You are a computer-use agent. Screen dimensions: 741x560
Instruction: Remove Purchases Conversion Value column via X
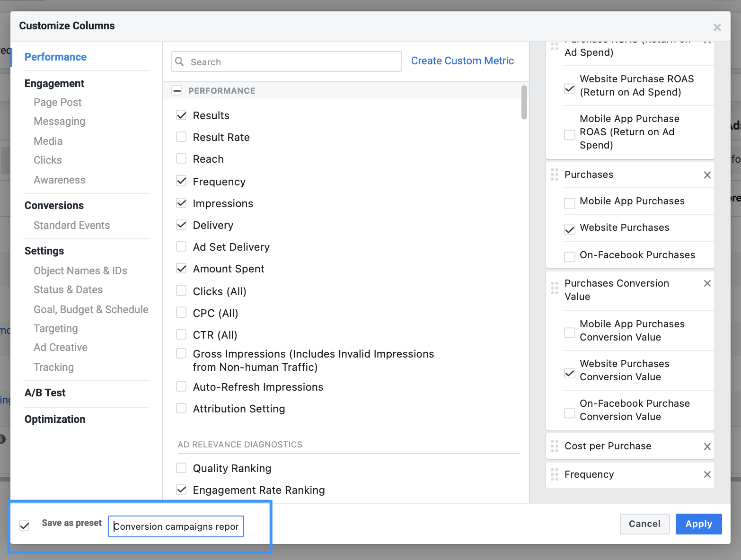707,283
